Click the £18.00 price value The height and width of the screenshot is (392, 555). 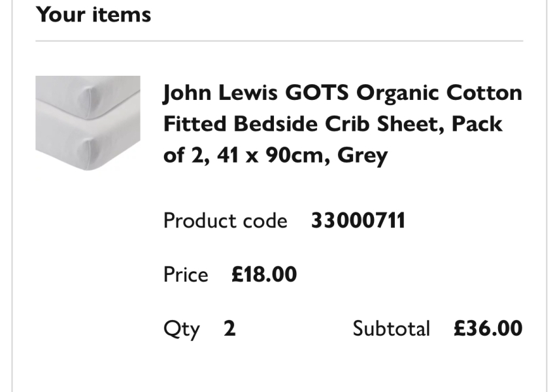click(264, 274)
